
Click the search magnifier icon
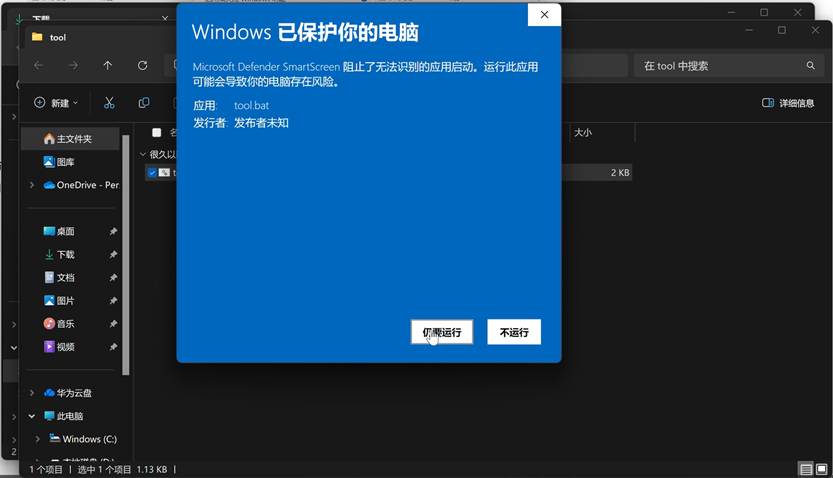tap(811, 66)
